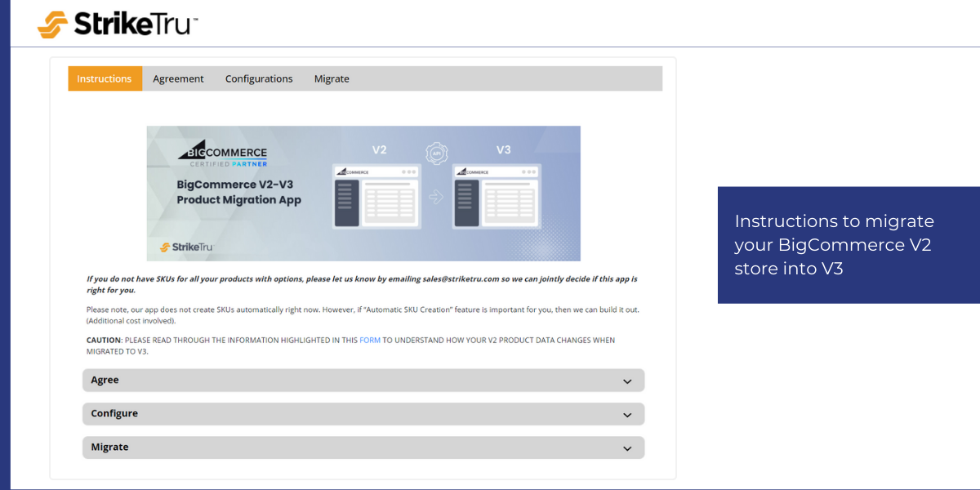
Task: Click the banner title 'BigCommerce V2-V3 Product Migration App'
Action: [238, 192]
